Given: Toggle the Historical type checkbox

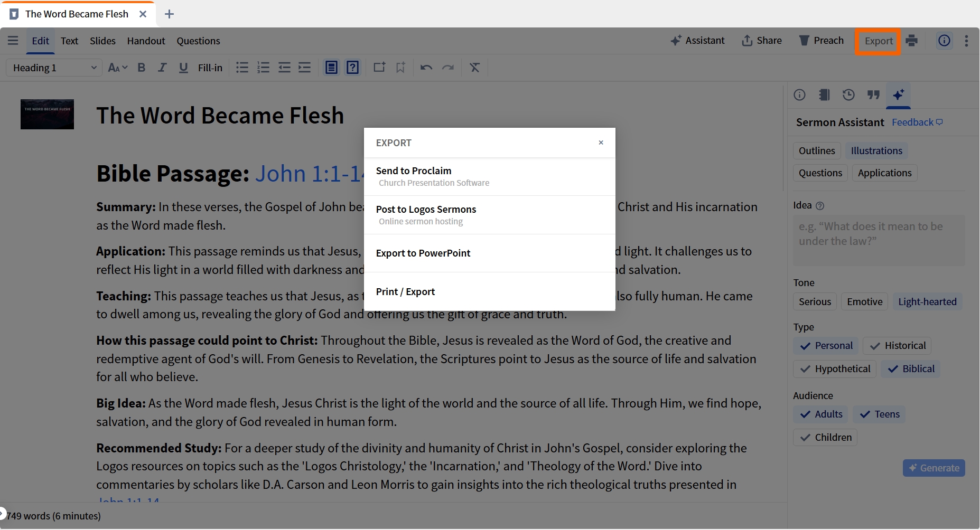Looking at the screenshot, I should 897,346.
